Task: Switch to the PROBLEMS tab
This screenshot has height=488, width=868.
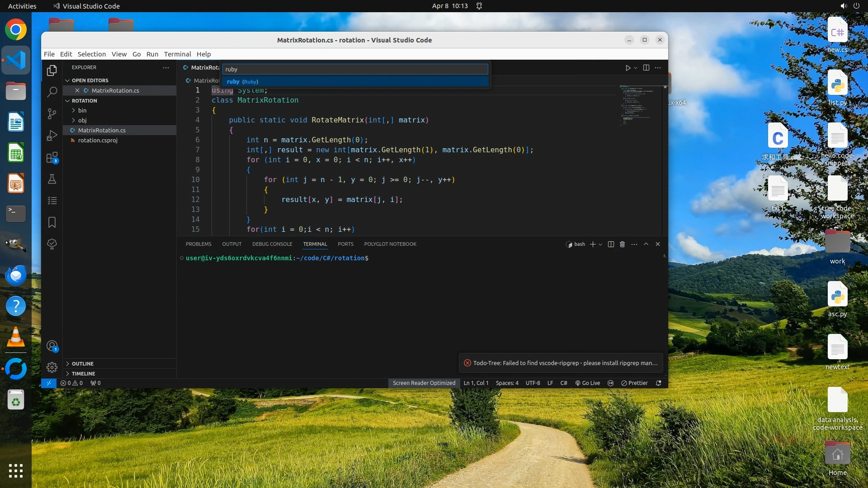Action: 198,244
